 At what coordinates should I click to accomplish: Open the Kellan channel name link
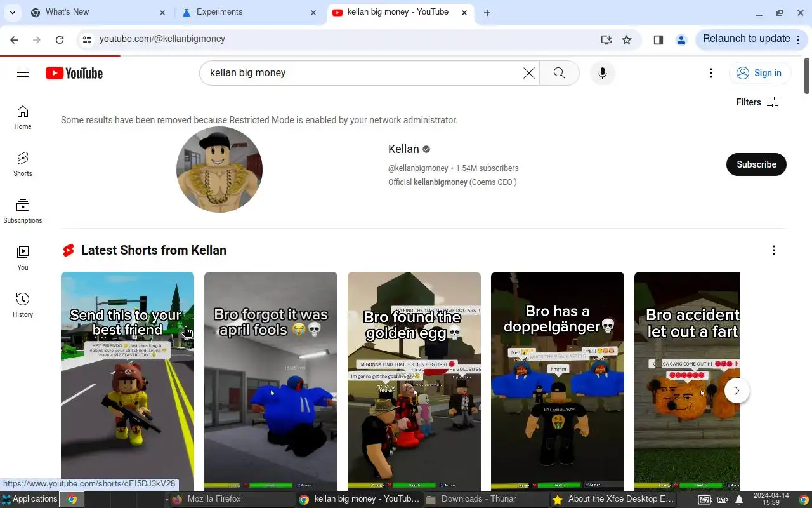tap(403, 149)
